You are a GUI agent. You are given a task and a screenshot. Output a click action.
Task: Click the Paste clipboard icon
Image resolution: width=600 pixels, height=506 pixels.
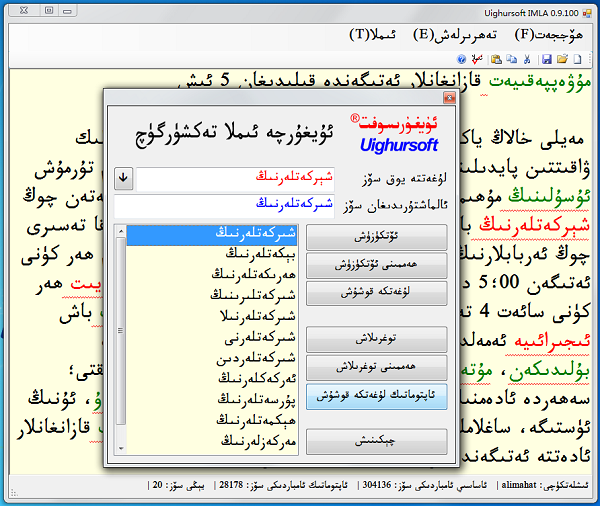pyautogui.click(x=496, y=59)
